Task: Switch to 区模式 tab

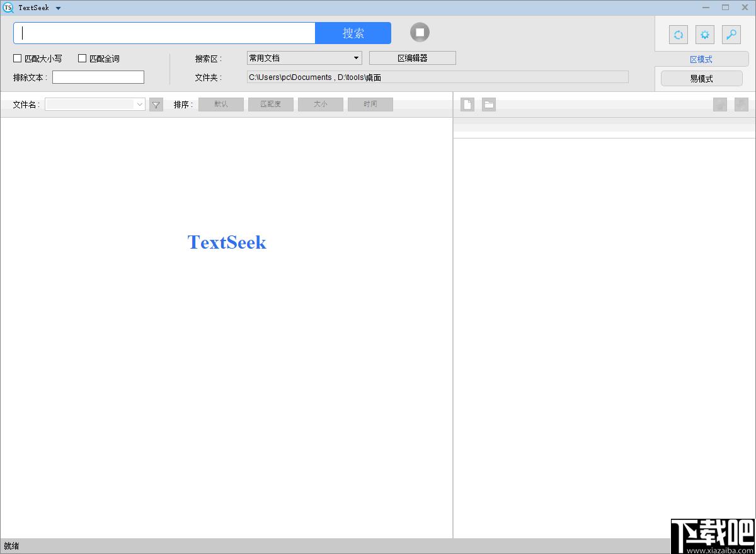Action: click(701, 59)
